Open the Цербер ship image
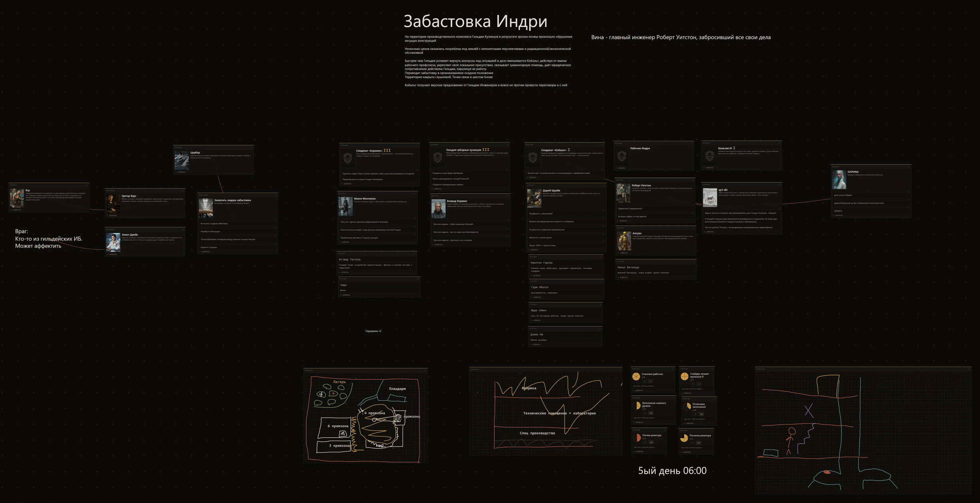The height and width of the screenshot is (503, 980). point(182,160)
